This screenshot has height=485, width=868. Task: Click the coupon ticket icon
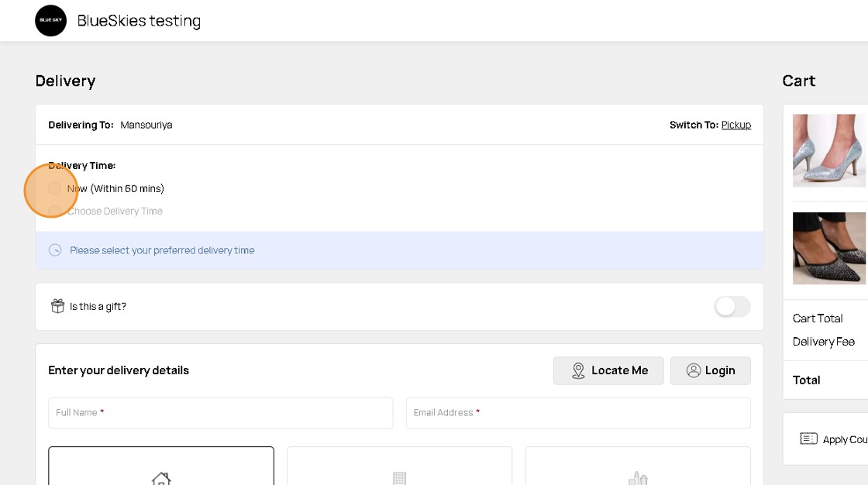pos(808,439)
